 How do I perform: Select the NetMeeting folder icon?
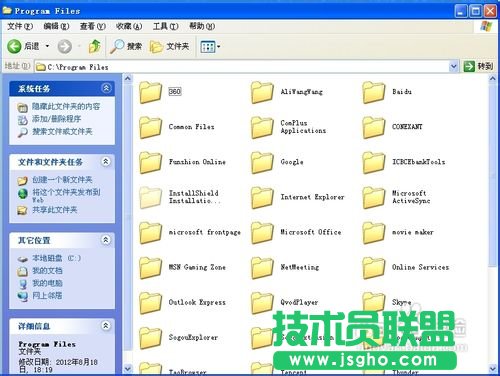[262, 268]
